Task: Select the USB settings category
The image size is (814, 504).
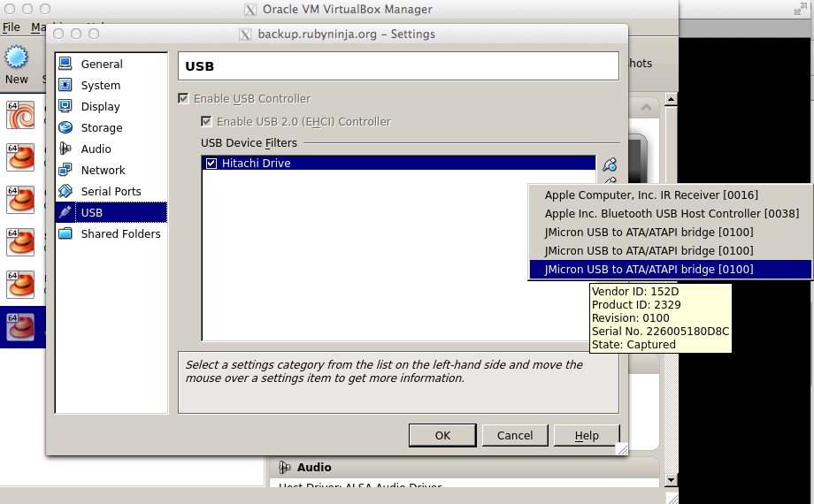Action: pyautogui.click(x=111, y=212)
